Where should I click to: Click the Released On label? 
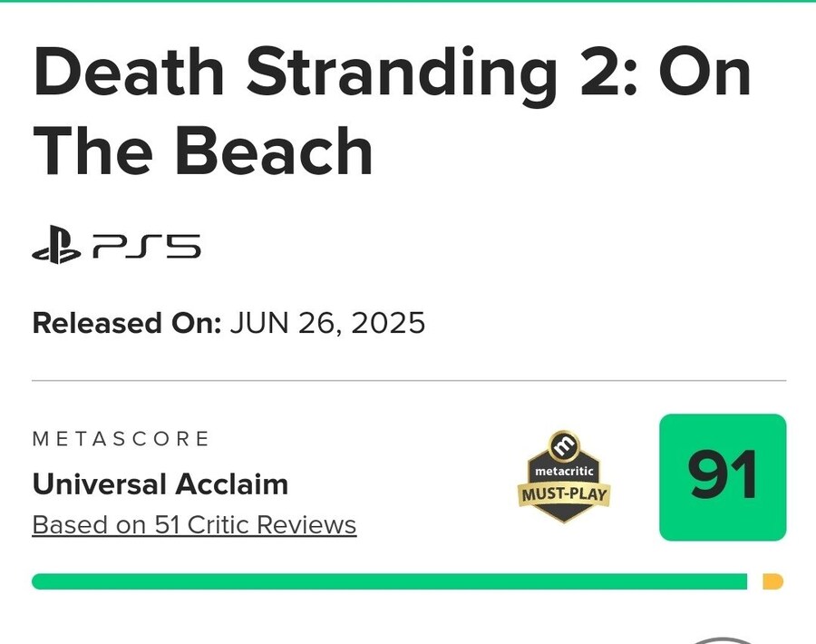127,323
